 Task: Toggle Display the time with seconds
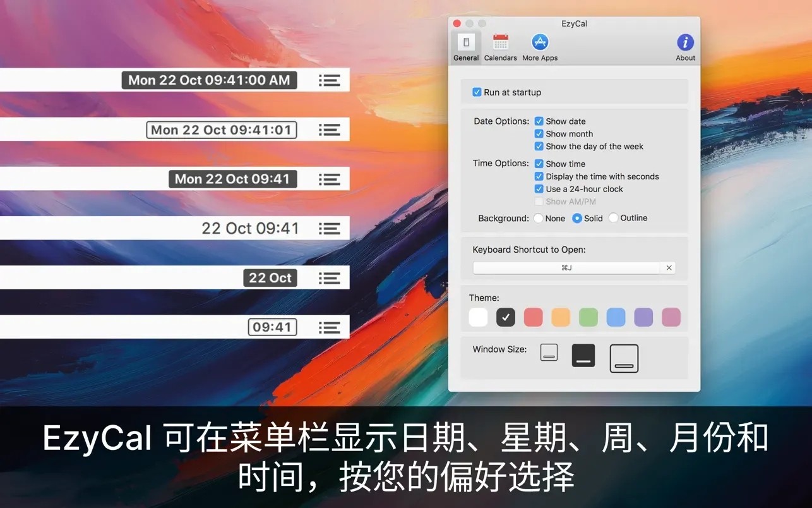(x=539, y=176)
